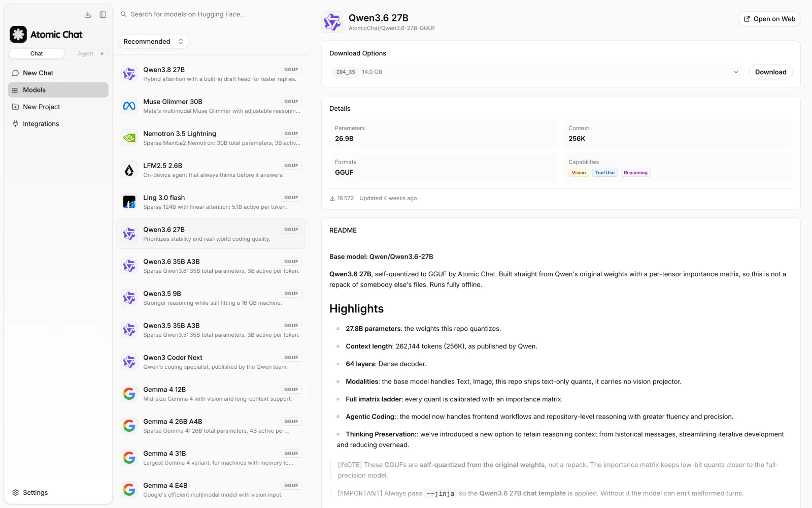Viewport: 812px width, 508px height.
Task: Click the Open on Web button
Action: 769,19
